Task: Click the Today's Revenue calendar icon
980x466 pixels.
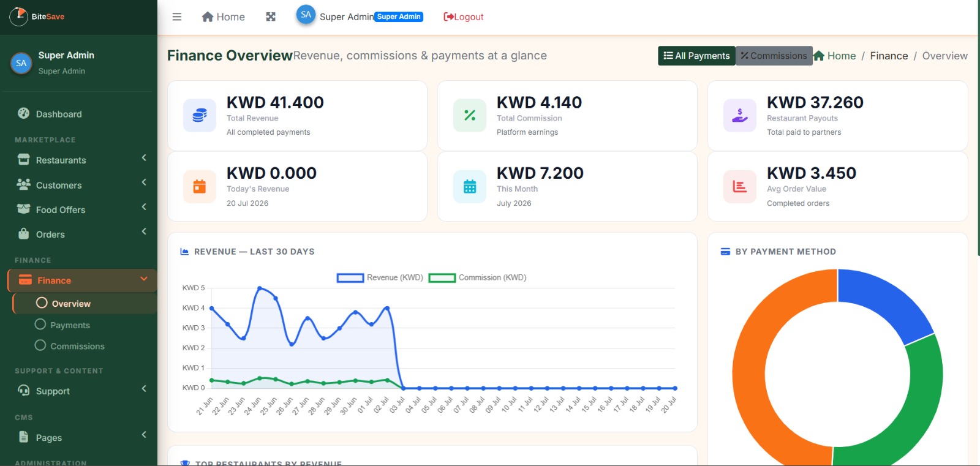Action: (200, 186)
